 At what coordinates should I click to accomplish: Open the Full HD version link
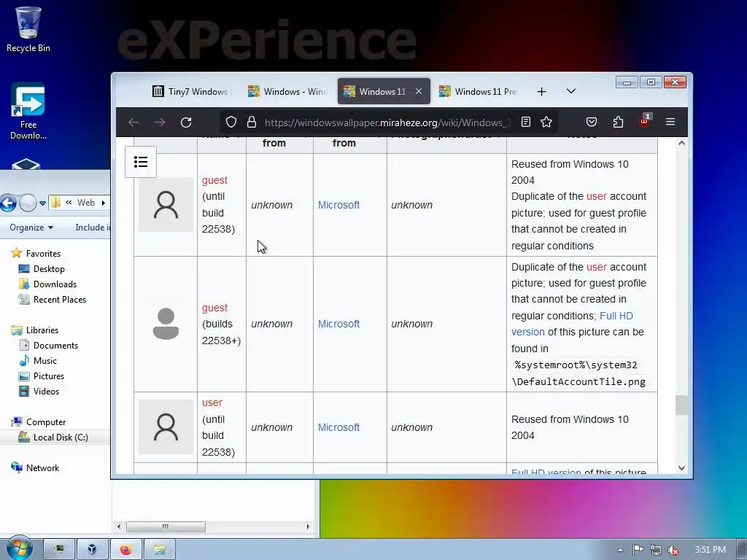tap(572, 324)
